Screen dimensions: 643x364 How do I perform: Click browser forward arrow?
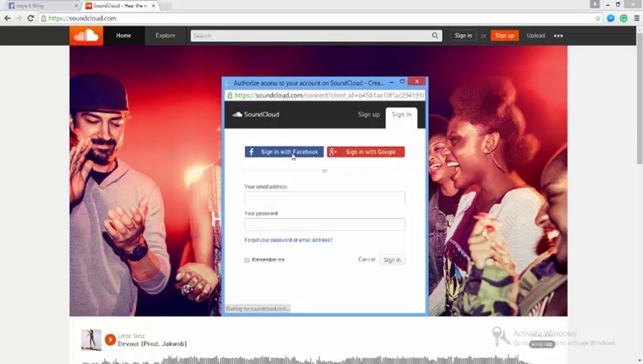(19, 18)
